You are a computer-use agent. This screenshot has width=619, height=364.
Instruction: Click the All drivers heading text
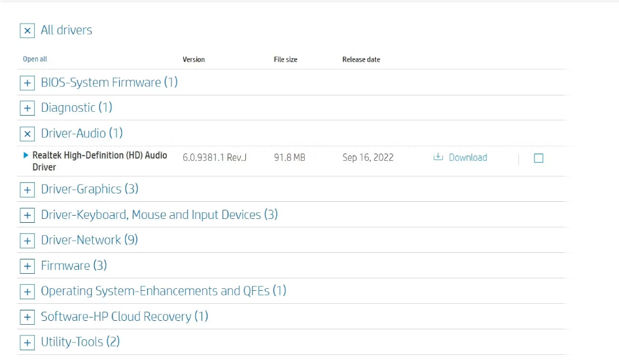pyautogui.click(x=66, y=30)
